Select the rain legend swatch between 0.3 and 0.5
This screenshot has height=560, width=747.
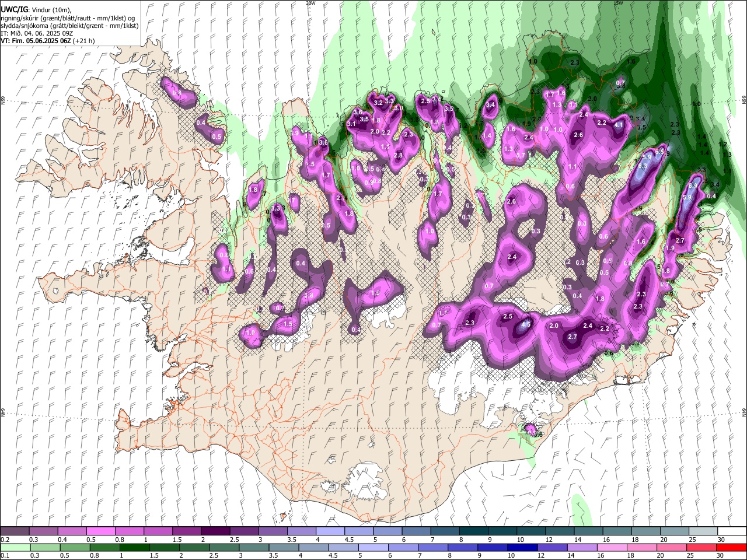[x=45, y=547]
